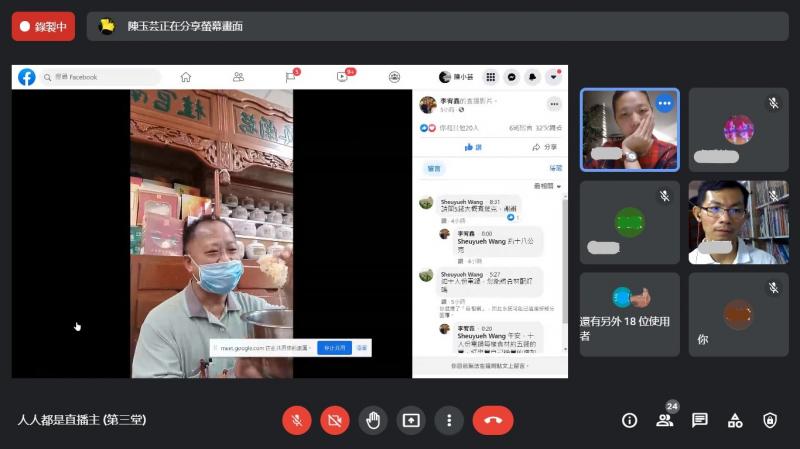Hang up with the red leave call button
The image size is (800, 449).
click(x=492, y=420)
